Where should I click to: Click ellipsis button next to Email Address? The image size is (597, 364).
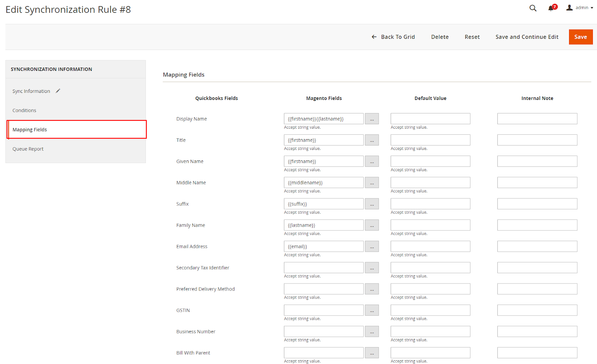372,247
